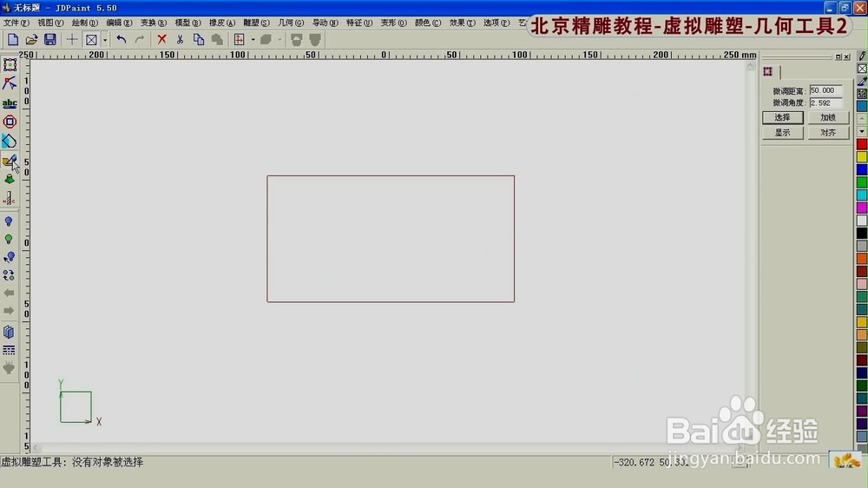Pick the cyan color swatch
This screenshot has height=488, width=868.
coord(862,195)
